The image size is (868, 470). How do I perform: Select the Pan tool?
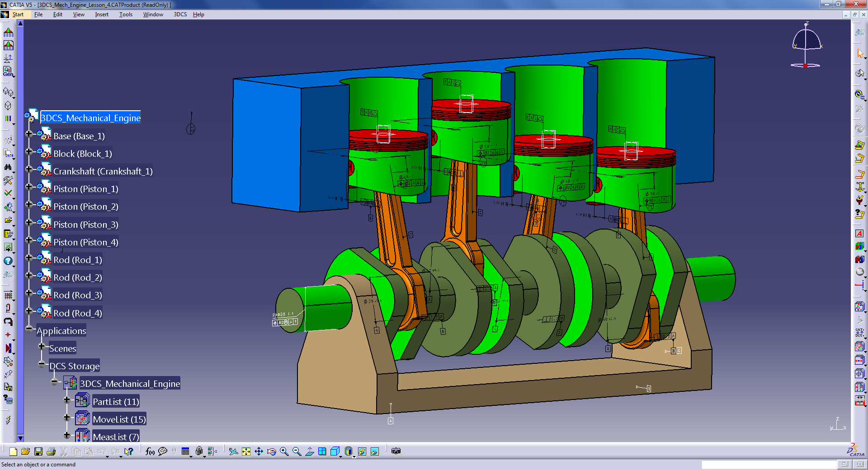[259, 452]
